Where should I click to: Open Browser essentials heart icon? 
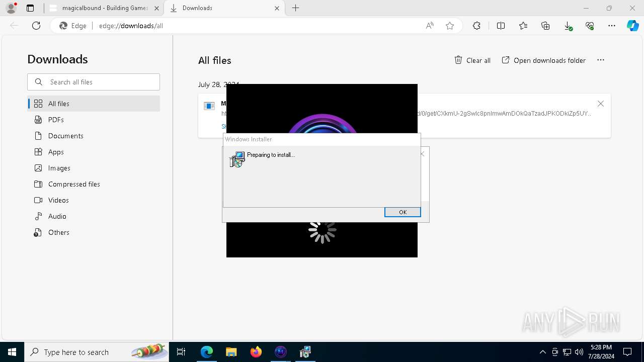click(x=590, y=26)
